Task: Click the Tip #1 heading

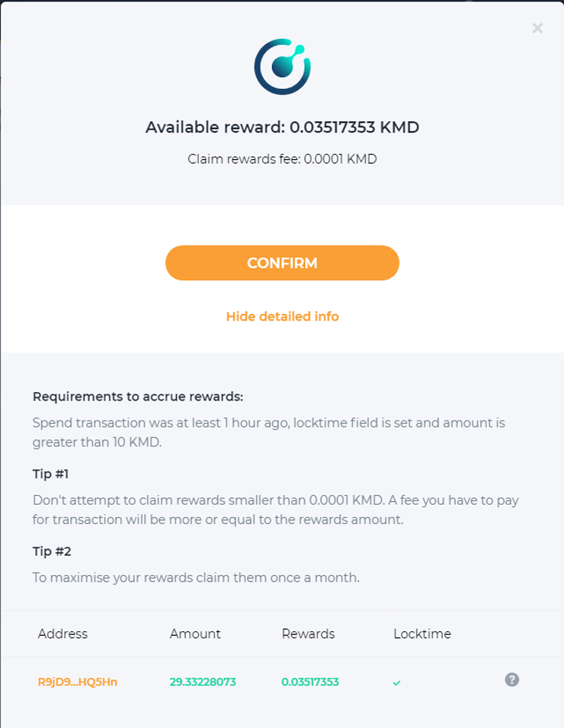Action: coord(51,474)
